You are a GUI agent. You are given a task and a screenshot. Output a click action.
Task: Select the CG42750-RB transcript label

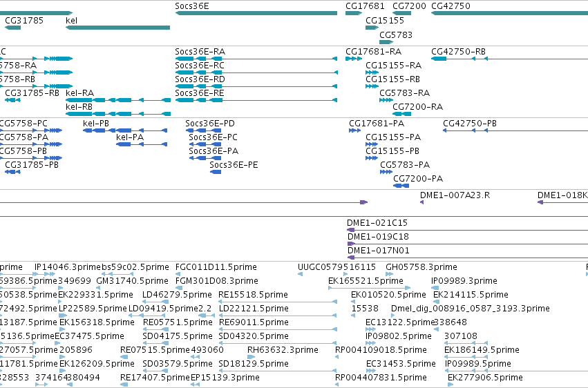[x=459, y=51]
